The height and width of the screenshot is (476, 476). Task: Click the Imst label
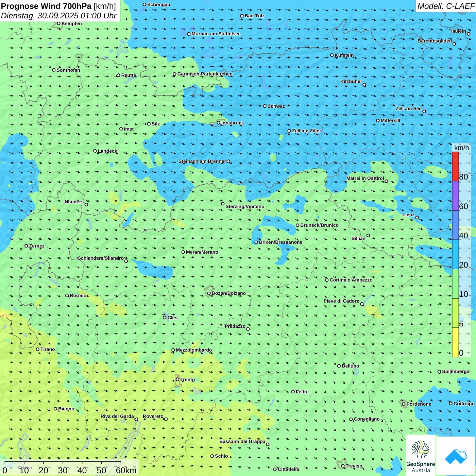coord(129,129)
